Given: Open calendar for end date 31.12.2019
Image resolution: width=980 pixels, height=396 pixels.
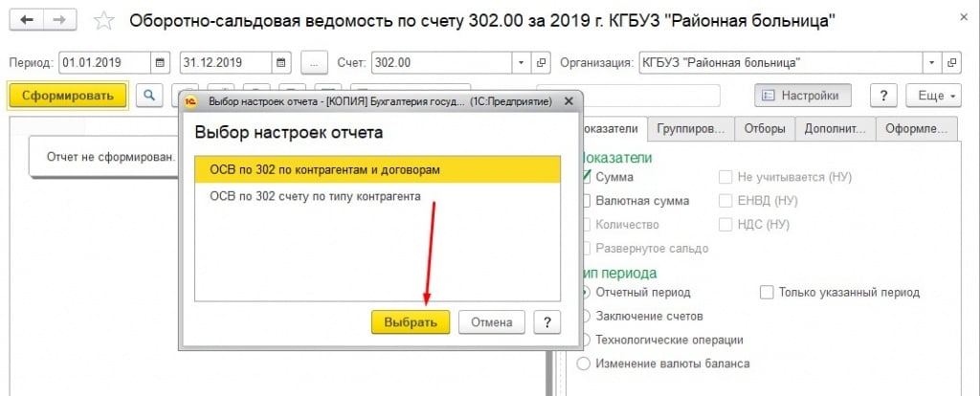Looking at the screenshot, I should 282,63.
